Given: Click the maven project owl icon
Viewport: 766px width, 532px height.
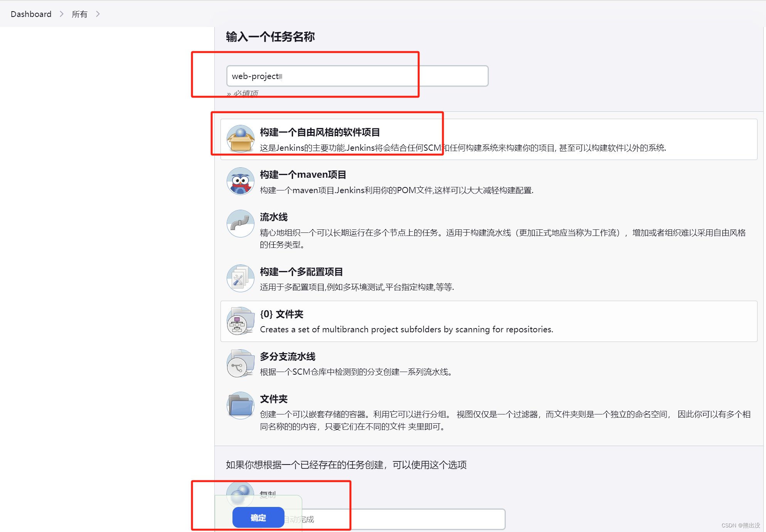Looking at the screenshot, I should click(241, 181).
